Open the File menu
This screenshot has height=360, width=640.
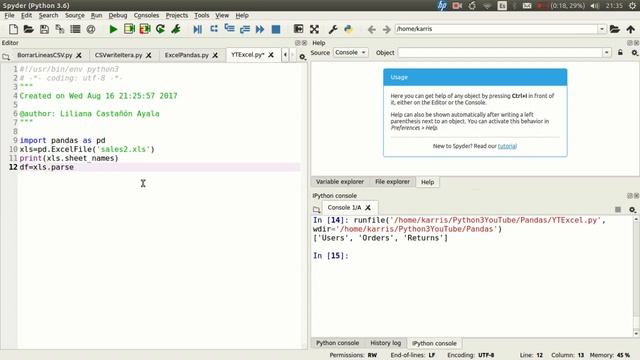click(x=9, y=15)
